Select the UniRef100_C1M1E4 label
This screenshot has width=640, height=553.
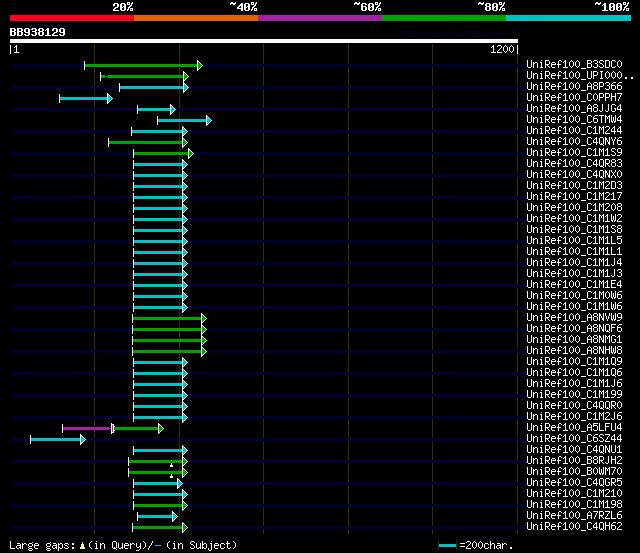tap(574, 285)
